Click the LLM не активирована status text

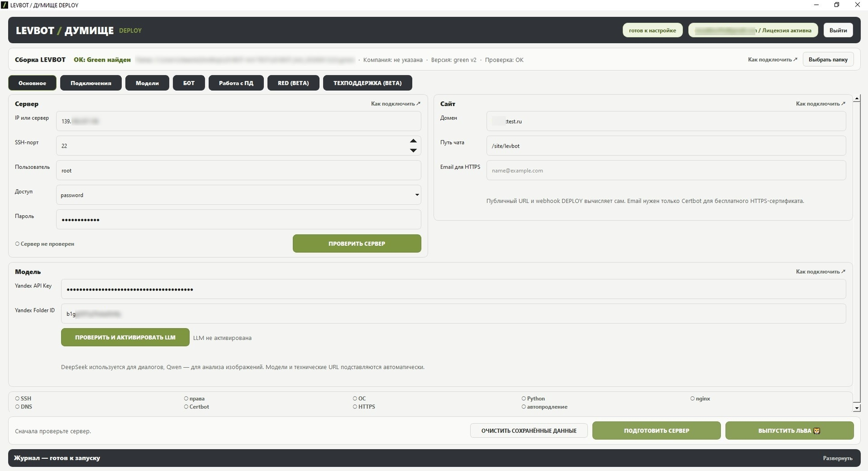pos(222,338)
